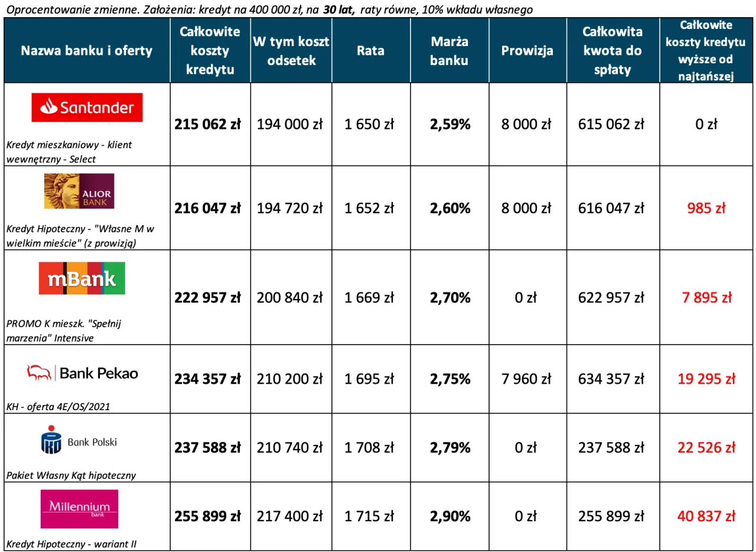This screenshot has width=756, height=552.
Task: Click the Bank Pekao logo
Action: (82, 373)
